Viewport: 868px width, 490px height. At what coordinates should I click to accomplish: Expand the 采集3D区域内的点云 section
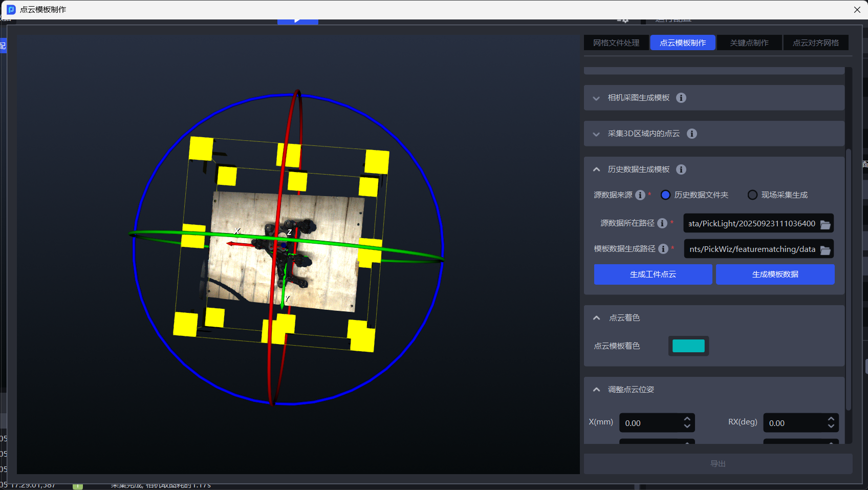click(596, 134)
